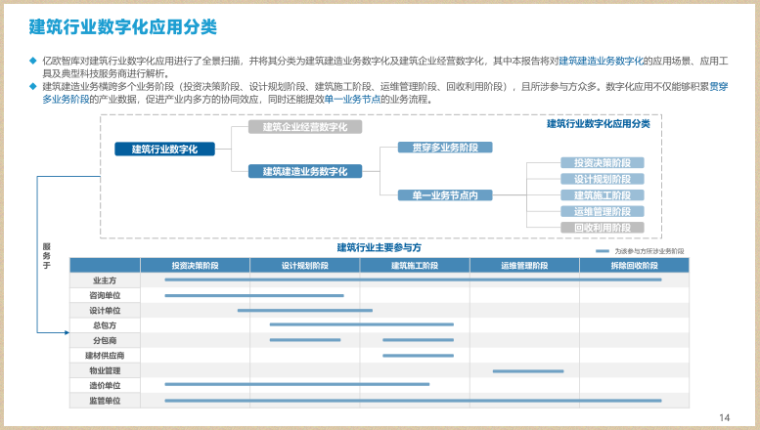Select the 物业管理 row label
The width and height of the screenshot is (760, 430).
[104, 370]
